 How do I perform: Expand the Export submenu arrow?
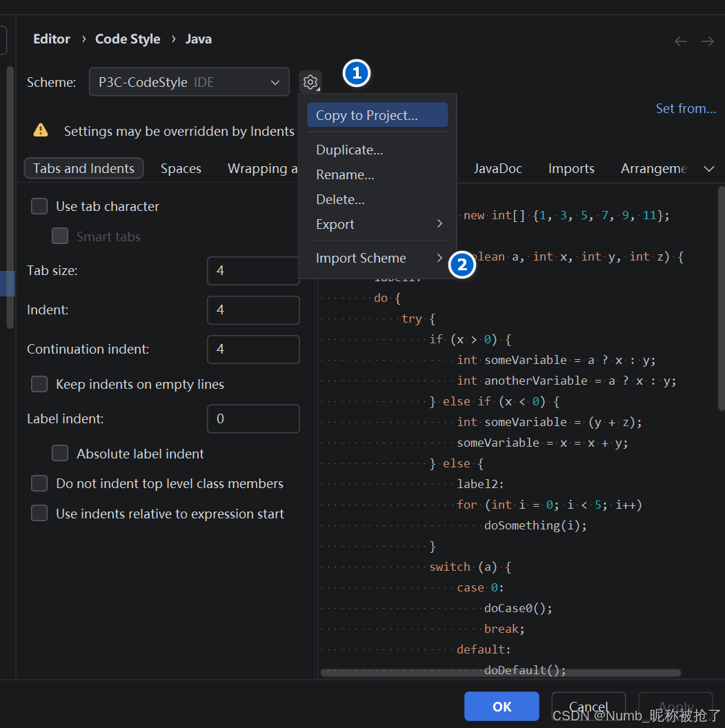coord(439,224)
